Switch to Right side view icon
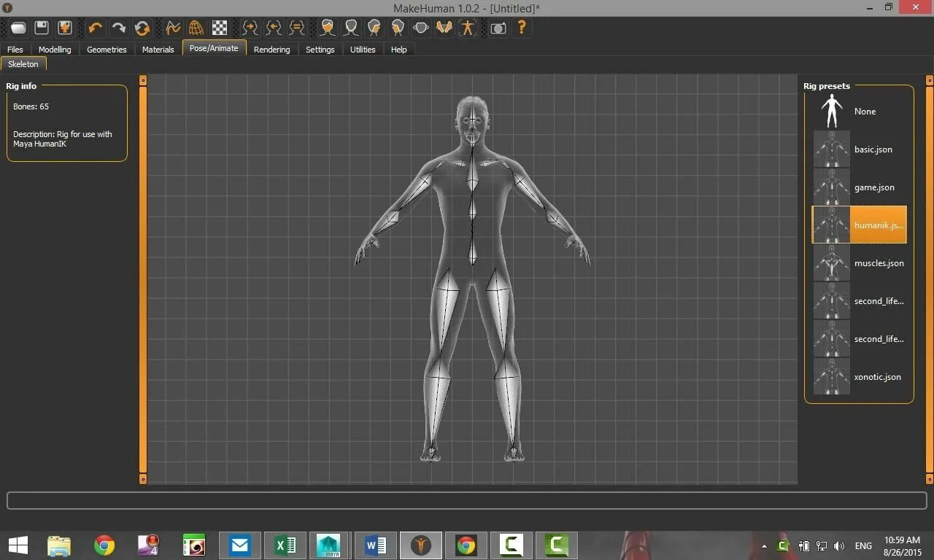 click(374, 28)
